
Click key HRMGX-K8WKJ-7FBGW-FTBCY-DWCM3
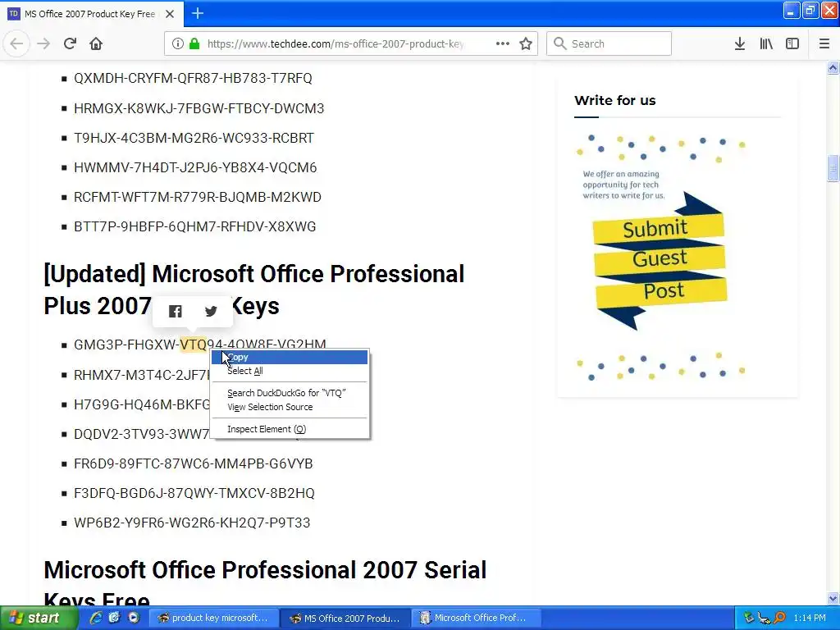point(199,108)
